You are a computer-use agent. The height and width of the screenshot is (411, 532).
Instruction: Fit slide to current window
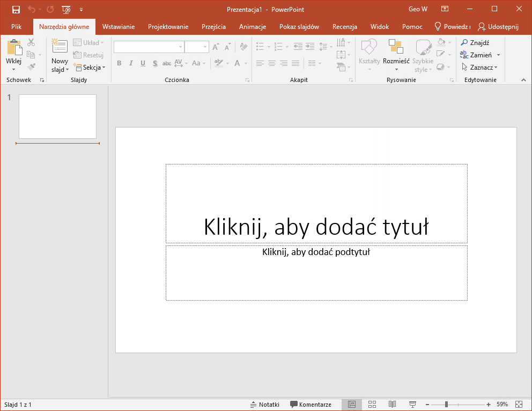click(x=519, y=405)
